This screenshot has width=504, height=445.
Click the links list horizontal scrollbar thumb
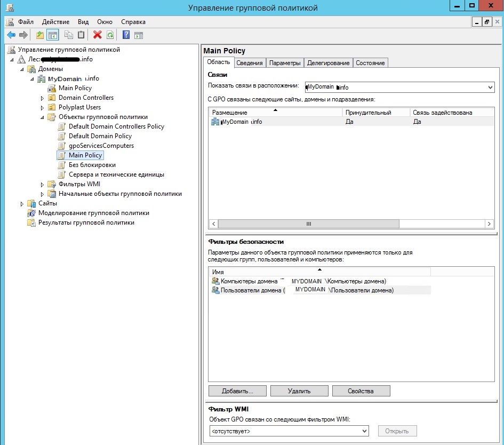pos(309,224)
